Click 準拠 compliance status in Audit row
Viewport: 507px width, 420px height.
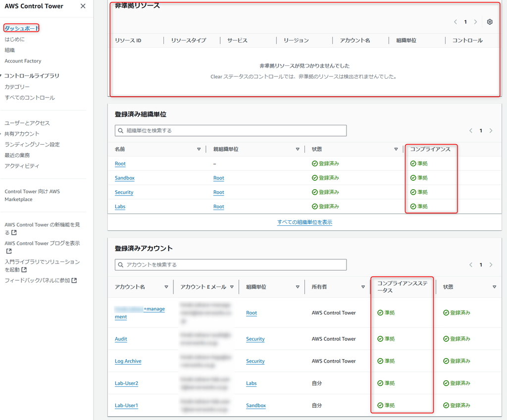click(386, 339)
